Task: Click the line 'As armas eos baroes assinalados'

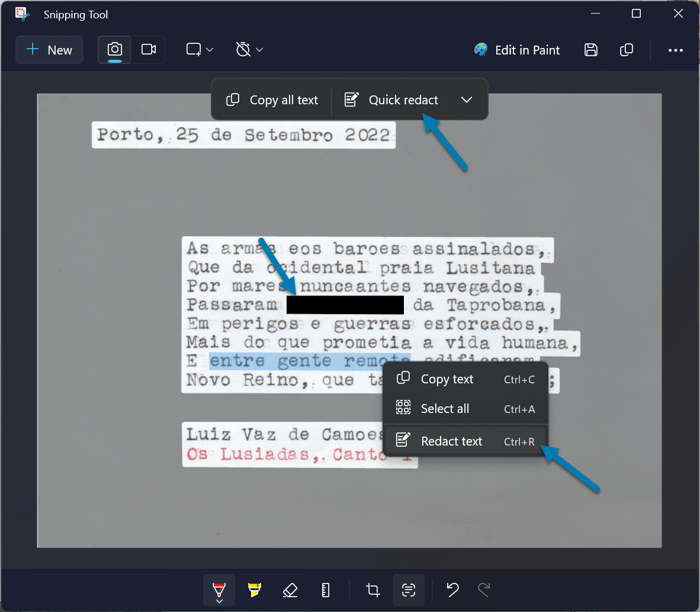Action: click(x=367, y=249)
